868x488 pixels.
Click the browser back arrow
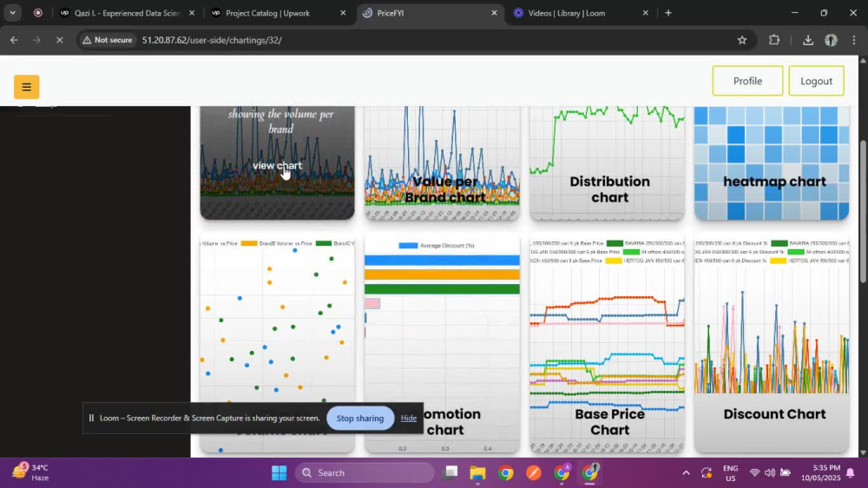[14, 40]
